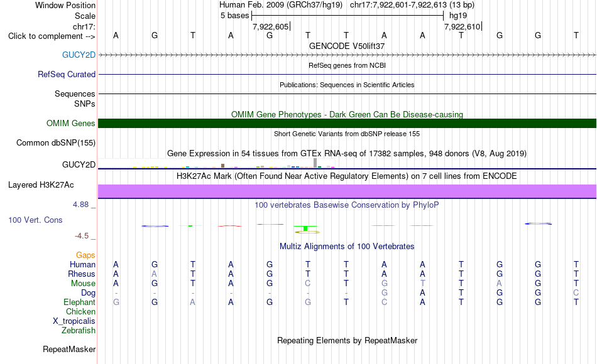This screenshot has height=364, width=597.
Task: Select the Elephant alignment row label
Action: [x=80, y=302]
